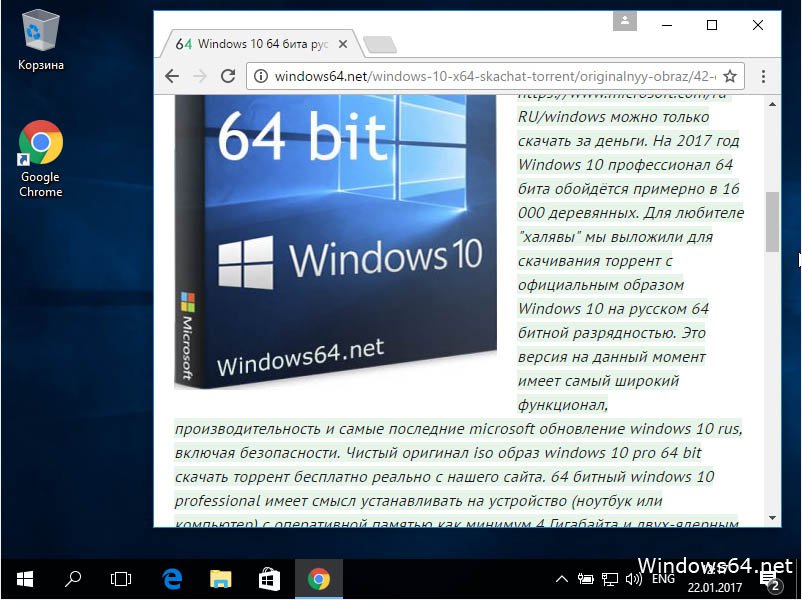Image resolution: width=802 pixels, height=600 pixels.
Task: Click the scrollbar up arrow
Action: pyautogui.click(x=772, y=104)
